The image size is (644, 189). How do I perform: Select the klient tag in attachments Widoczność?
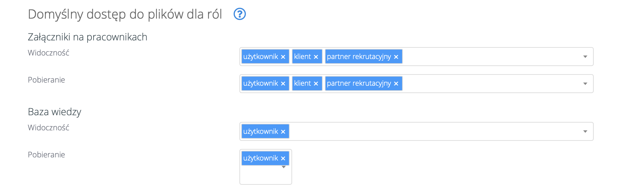[x=302, y=57]
